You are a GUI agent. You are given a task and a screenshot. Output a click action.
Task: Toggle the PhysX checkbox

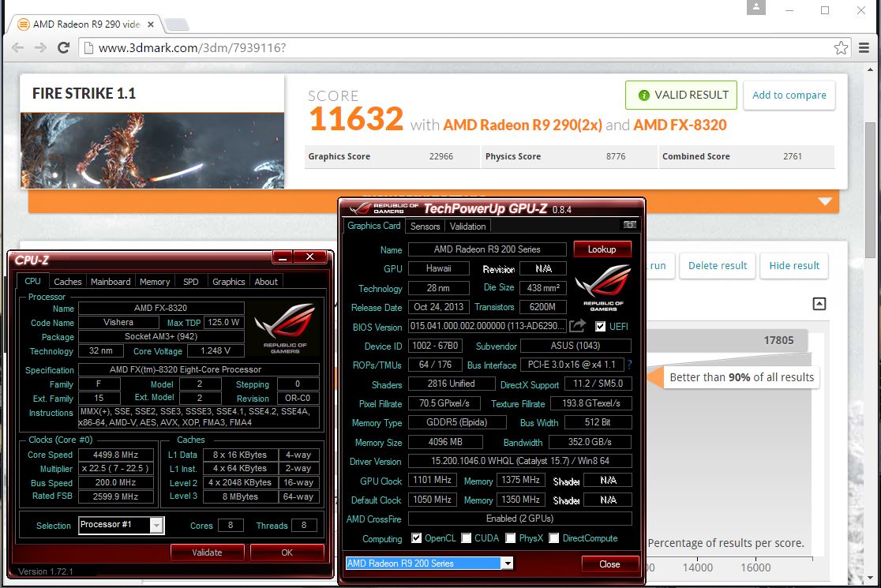coord(510,538)
